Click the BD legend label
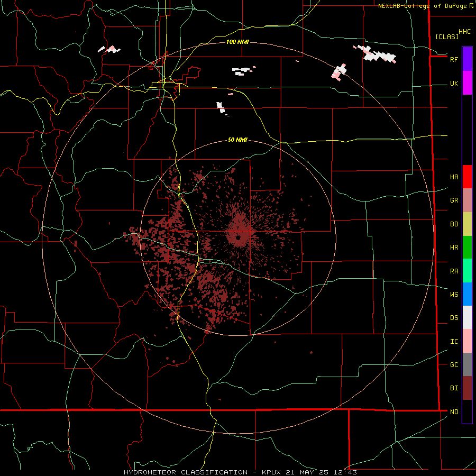Image resolution: width=476 pixels, height=476 pixels. [454, 224]
